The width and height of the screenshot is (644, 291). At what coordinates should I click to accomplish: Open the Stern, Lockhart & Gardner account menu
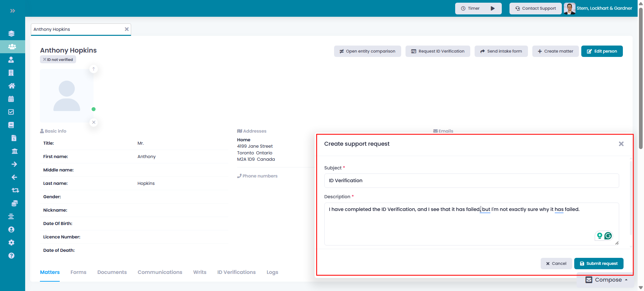coord(604,8)
